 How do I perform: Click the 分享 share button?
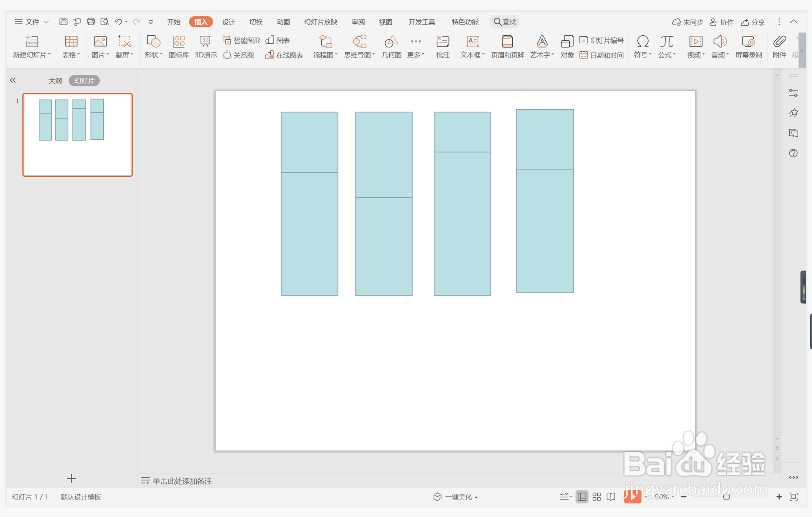[x=753, y=22]
